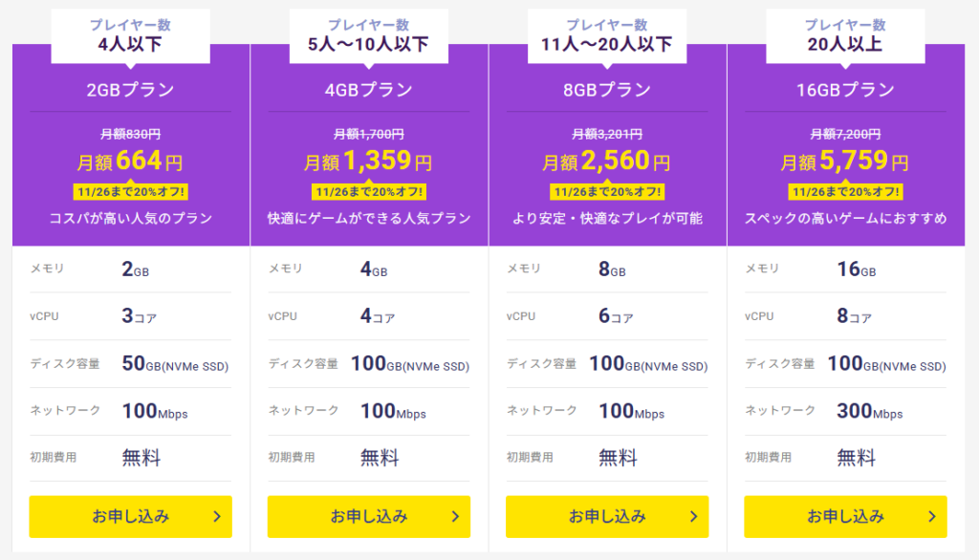The width and height of the screenshot is (979, 560).
Task: Select the 5人～10人以下 player count tab
Action: [369, 35]
